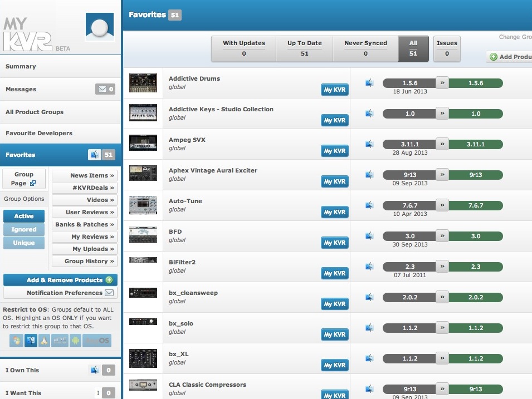
Task: Click the Mac icon in the bx_cleansweep row
Action: pyautogui.click(x=369, y=297)
